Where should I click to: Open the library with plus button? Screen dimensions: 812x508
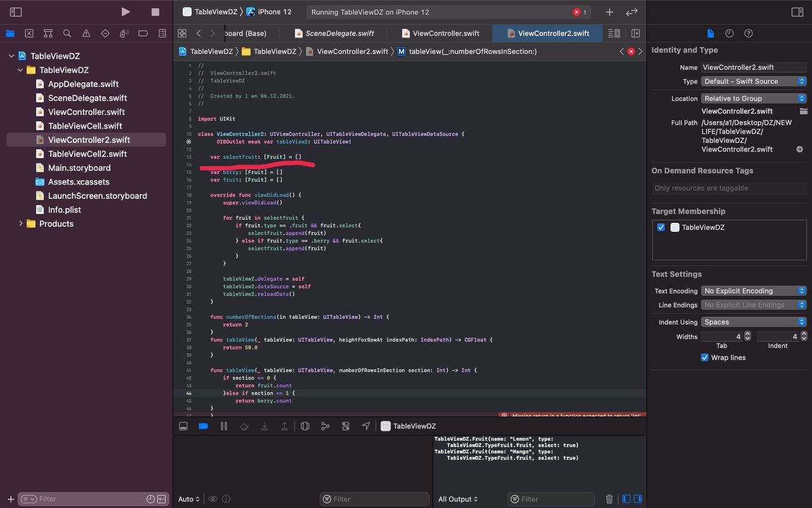(609, 12)
